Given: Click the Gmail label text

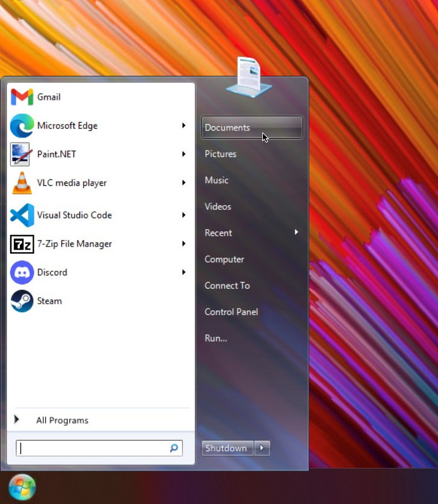Looking at the screenshot, I should click(49, 97).
